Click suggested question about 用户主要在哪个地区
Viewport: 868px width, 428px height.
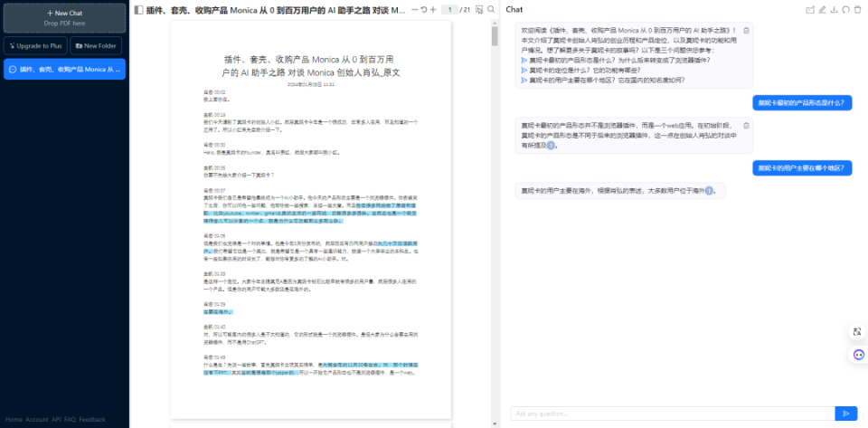[603, 81]
